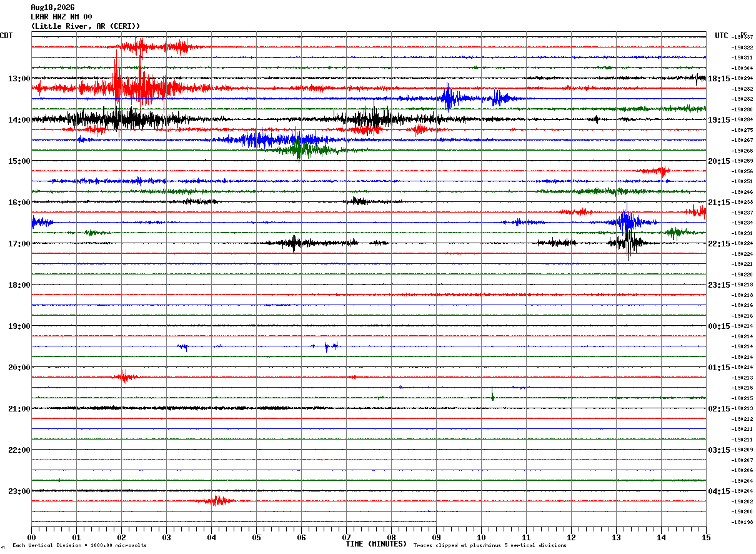Select the 23:00 CDT hour label
Image resolution: width=756 pixels, height=554 pixels.
coord(19,491)
